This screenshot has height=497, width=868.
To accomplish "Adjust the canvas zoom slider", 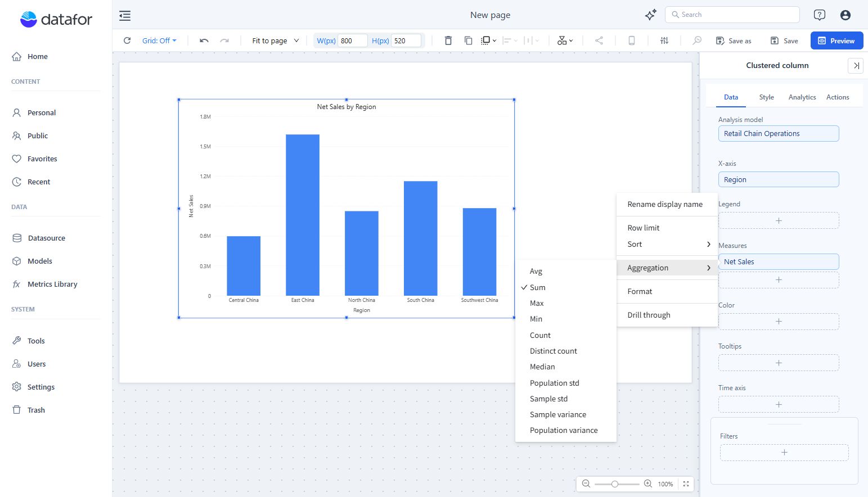I will pos(615,484).
